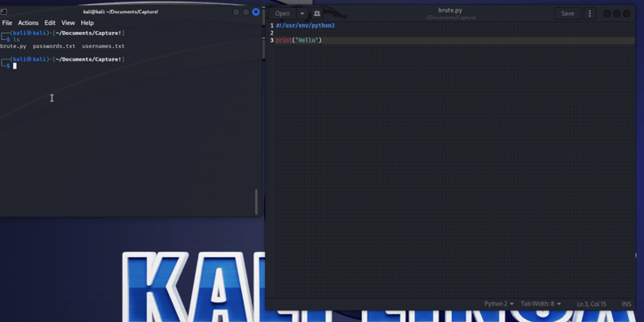The image size is (644, 322).
Task: Click the ls command in terminal
Action: [16, 40]
